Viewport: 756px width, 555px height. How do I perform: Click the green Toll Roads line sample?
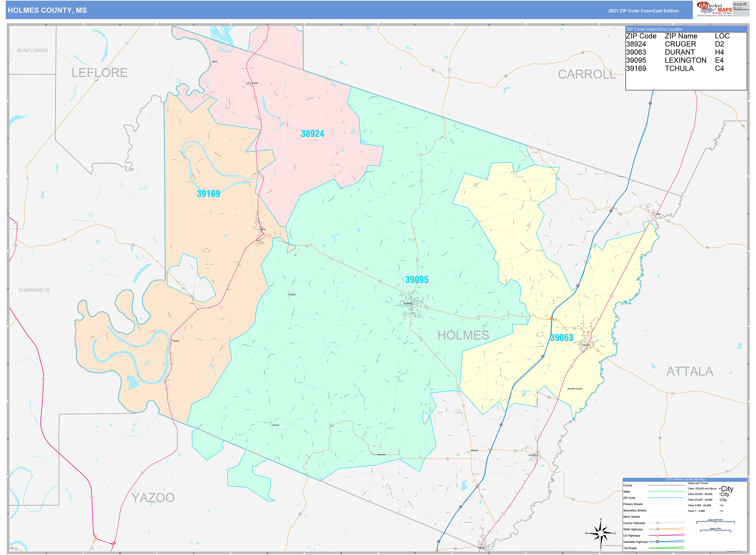(x=667, y=548)
